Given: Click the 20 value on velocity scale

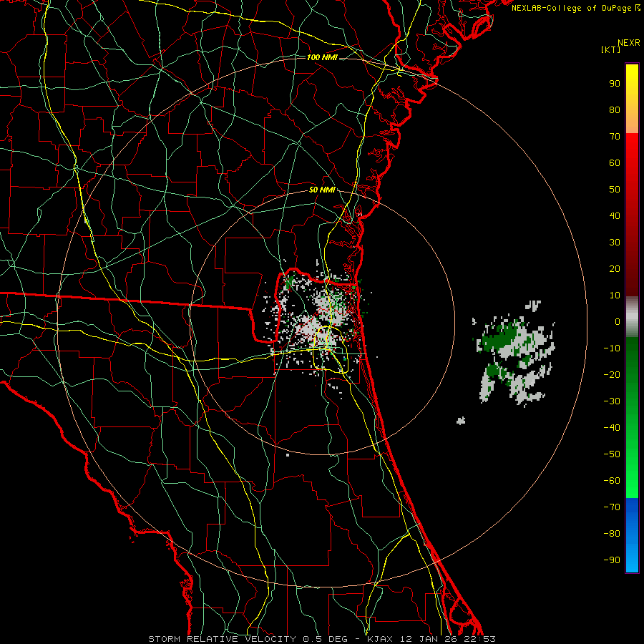Looking at the screenshot, I should click(x=615, y=269).
